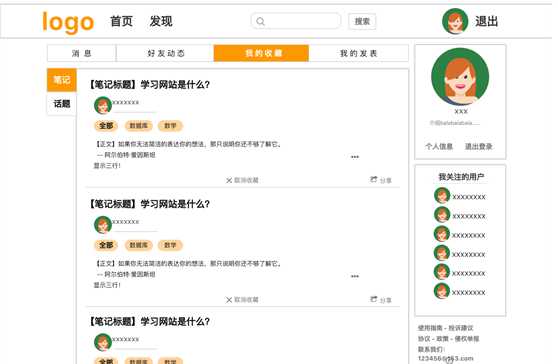Click 退出登录 in the profile card
The image size is (558, 364).
click(x=479, y=146)
